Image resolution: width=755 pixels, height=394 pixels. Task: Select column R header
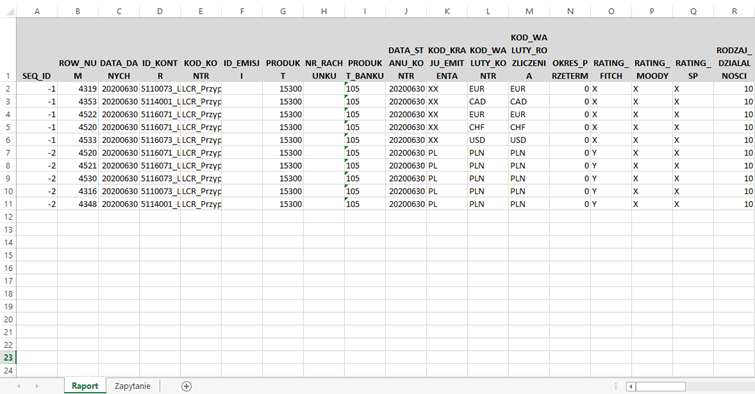[734, 11]
